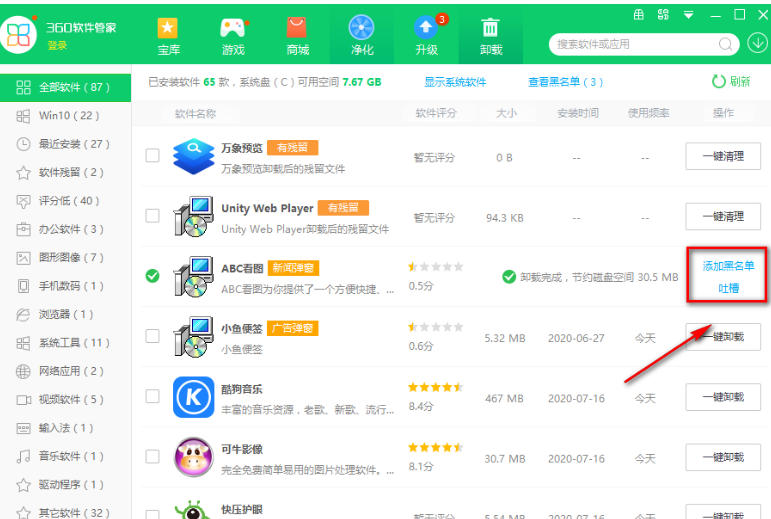The width and height of the screenshot is (771, 519).
Task: Open the 游戏 gamepad tab
Action: 233,35
